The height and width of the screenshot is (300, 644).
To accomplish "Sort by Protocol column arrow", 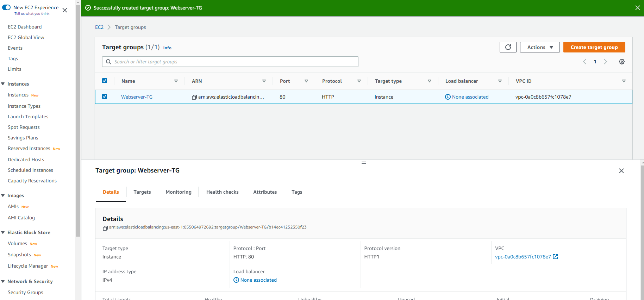I will 359,81.
